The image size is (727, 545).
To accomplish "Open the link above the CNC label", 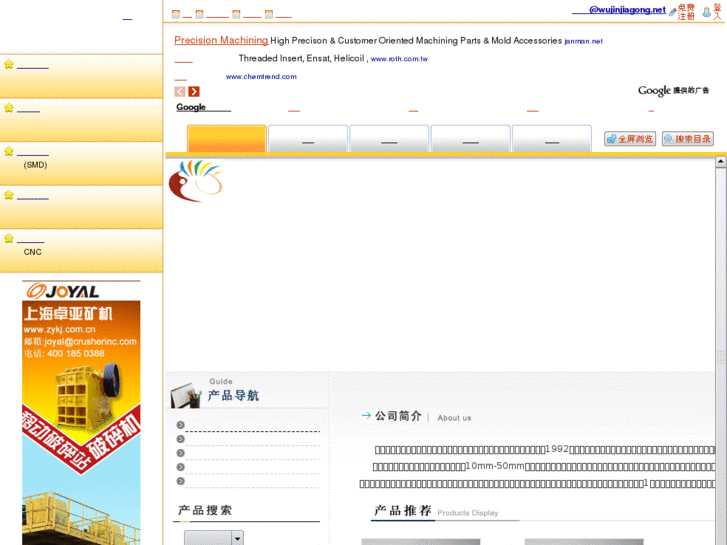I will coord(31,241).
